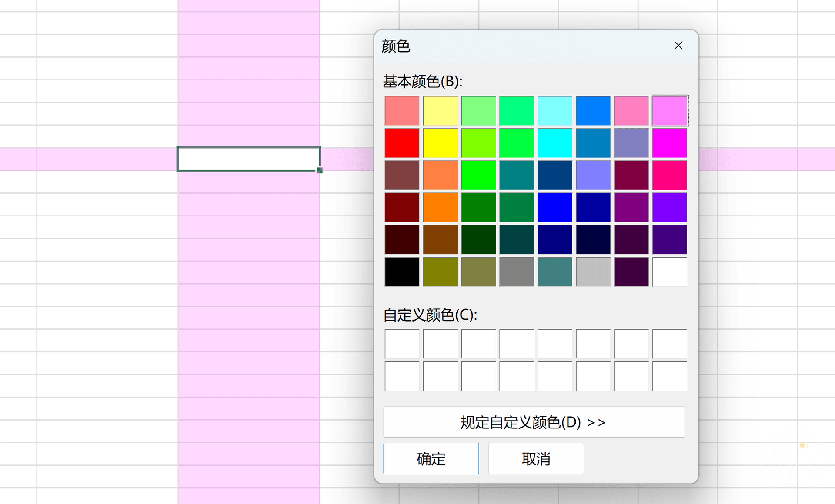
Task: Select the light violet selected swatch in the top row
Action: [x=670, y=111]
